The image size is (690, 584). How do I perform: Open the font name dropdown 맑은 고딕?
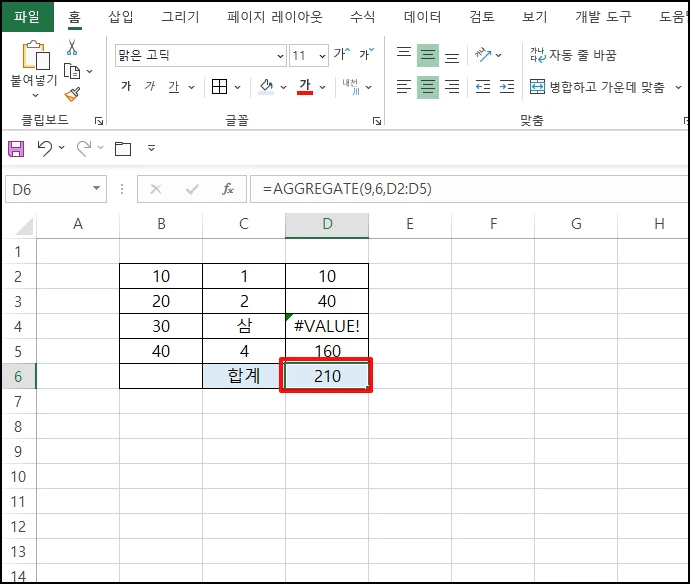[280, 56]
